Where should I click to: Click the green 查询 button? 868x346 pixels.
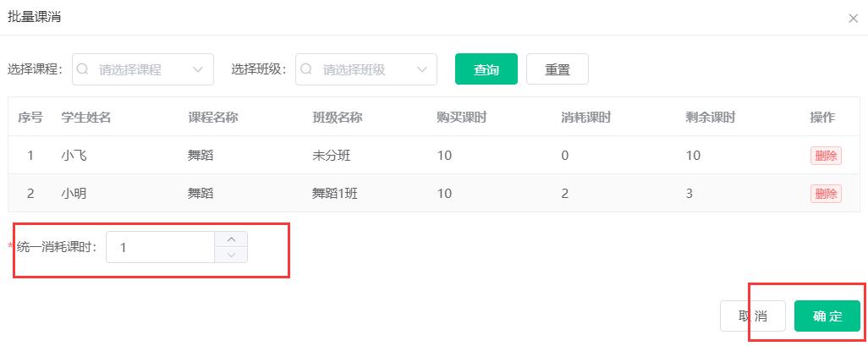point(486,69)
